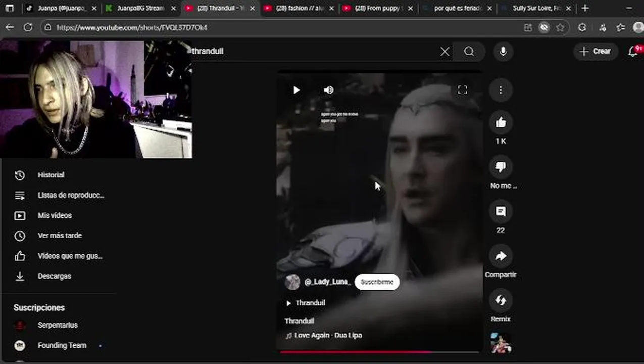
Task: Open the notifications bell
Action: coord(633,52)
